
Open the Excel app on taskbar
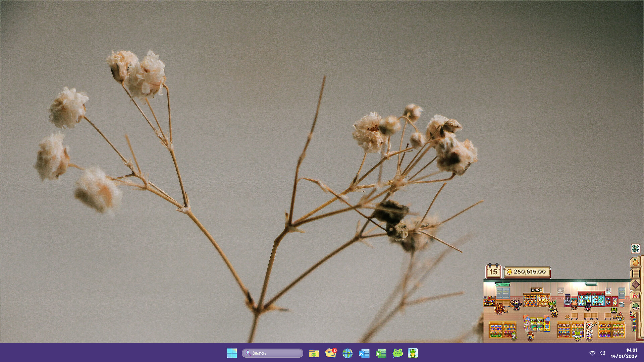click(x=381, y=353)
